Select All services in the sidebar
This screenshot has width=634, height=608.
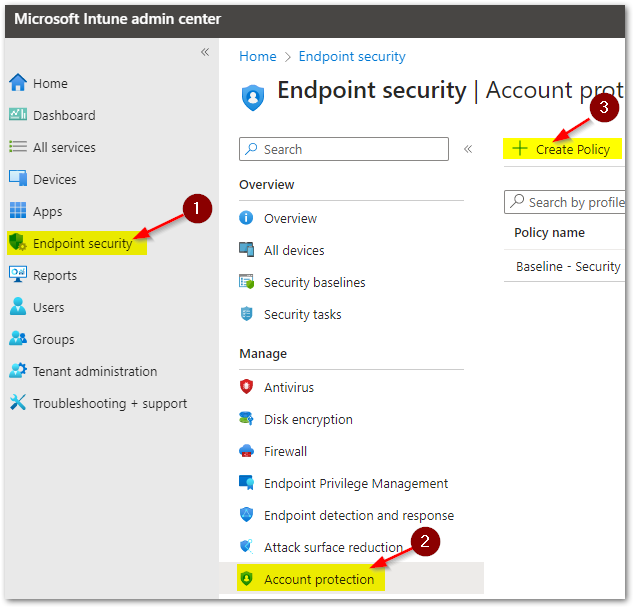[x=64, y=147]
